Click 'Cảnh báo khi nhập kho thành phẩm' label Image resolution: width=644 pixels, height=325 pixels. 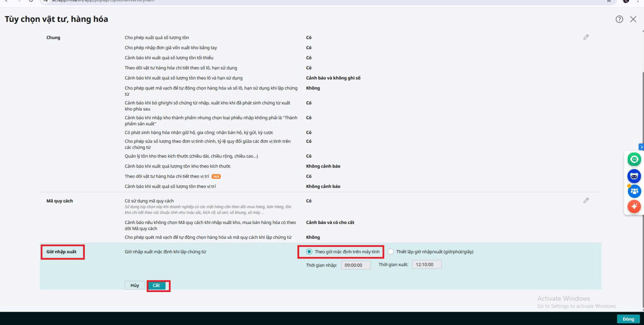tap(211, 121)
